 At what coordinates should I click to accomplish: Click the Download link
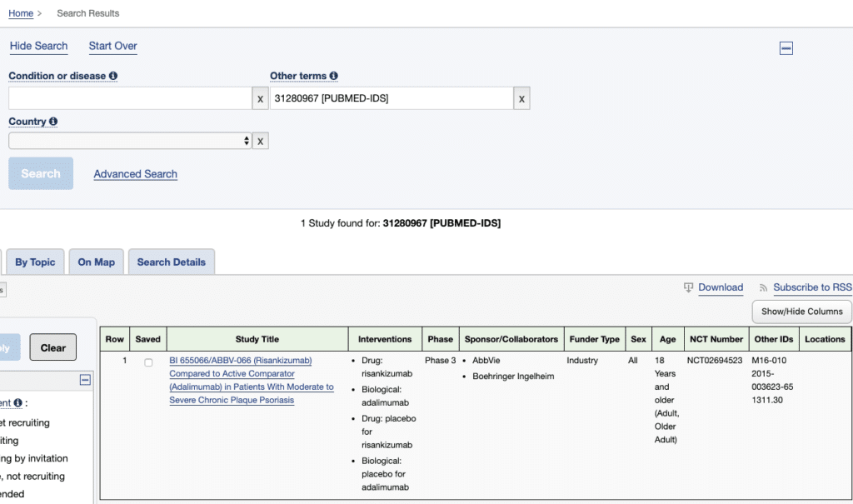click(x=721, y=287)
